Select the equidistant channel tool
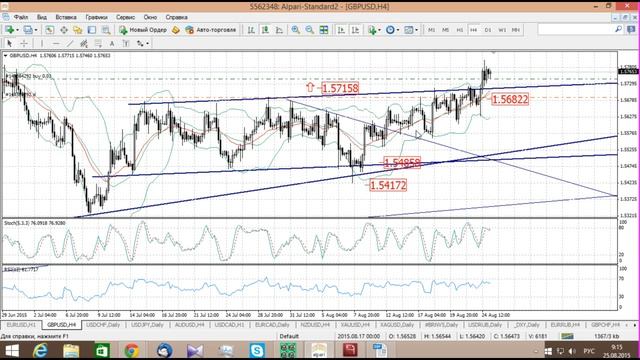Viewport: 640px width, 360px height. (x=84, y=43)
